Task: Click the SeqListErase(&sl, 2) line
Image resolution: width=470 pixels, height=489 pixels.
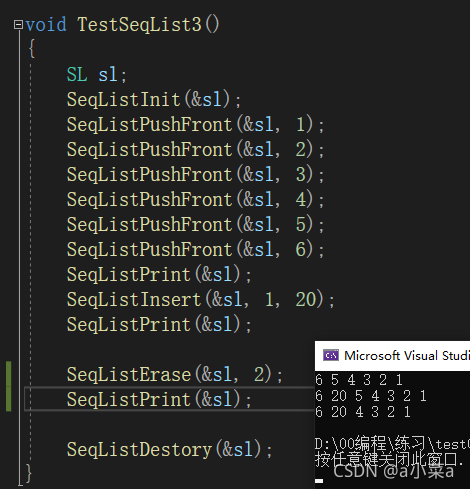Action: click(175, 374)
